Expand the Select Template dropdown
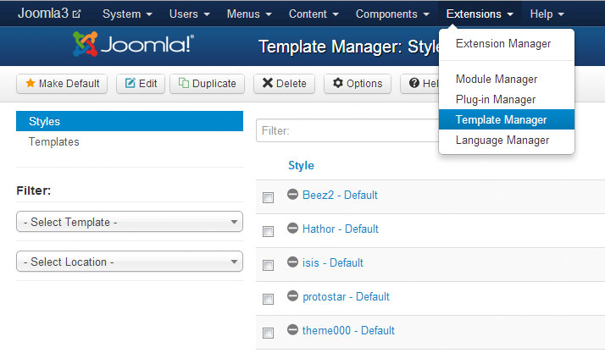This screenshot has width=605, height=364. (130, 222)
